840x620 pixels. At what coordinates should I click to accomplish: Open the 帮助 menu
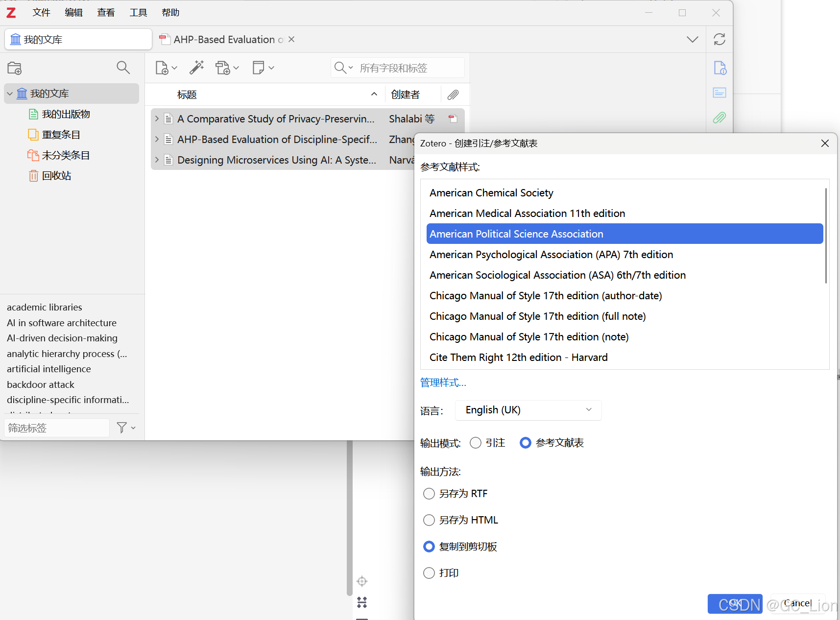(170, 13)
